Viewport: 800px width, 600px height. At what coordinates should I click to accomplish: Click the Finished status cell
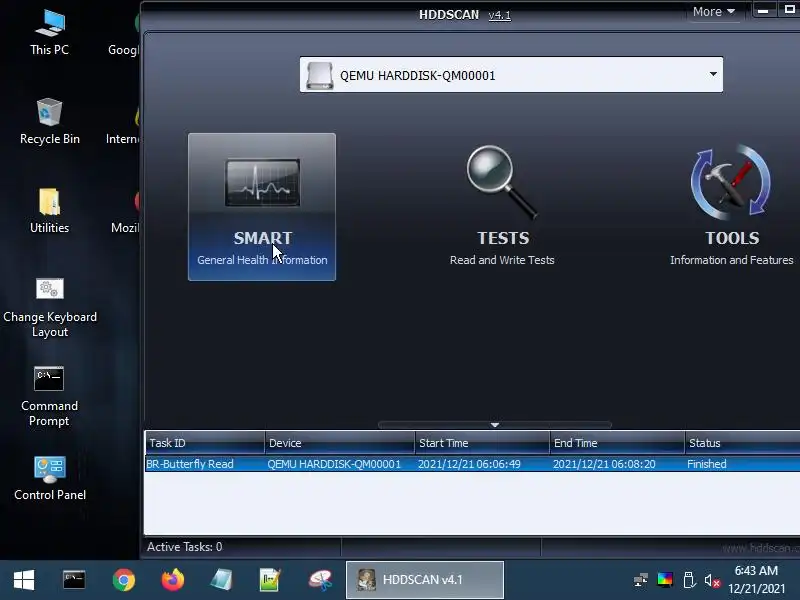(x=707, y=464)
